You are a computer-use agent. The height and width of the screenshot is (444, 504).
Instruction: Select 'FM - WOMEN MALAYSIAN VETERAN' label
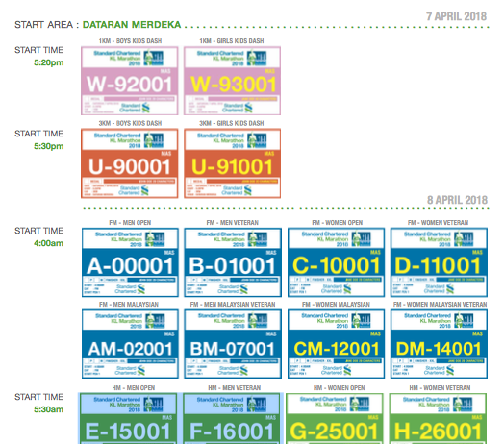[440, 305]
